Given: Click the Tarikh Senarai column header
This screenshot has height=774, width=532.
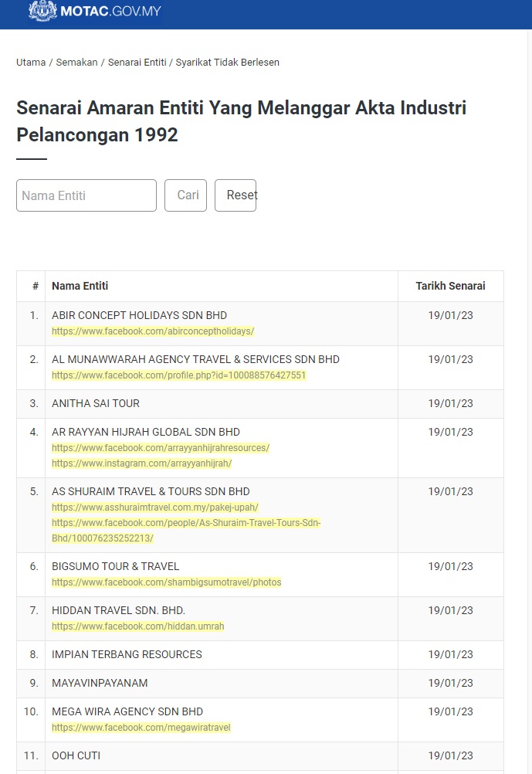Looking at the screenshot, I should (450, 286).
